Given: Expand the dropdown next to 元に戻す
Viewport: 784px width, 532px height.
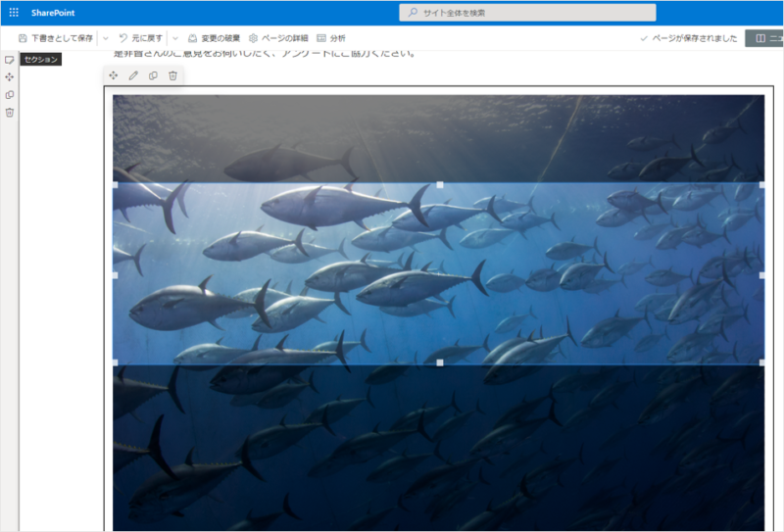Looking at the screenshot, I should (174, 38).
